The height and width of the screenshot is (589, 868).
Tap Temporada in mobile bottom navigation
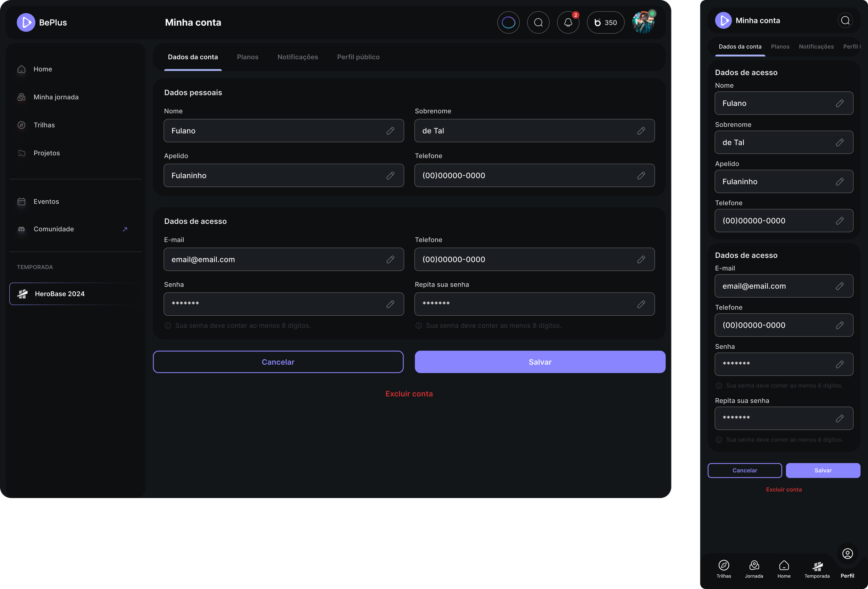click(817, 569)
